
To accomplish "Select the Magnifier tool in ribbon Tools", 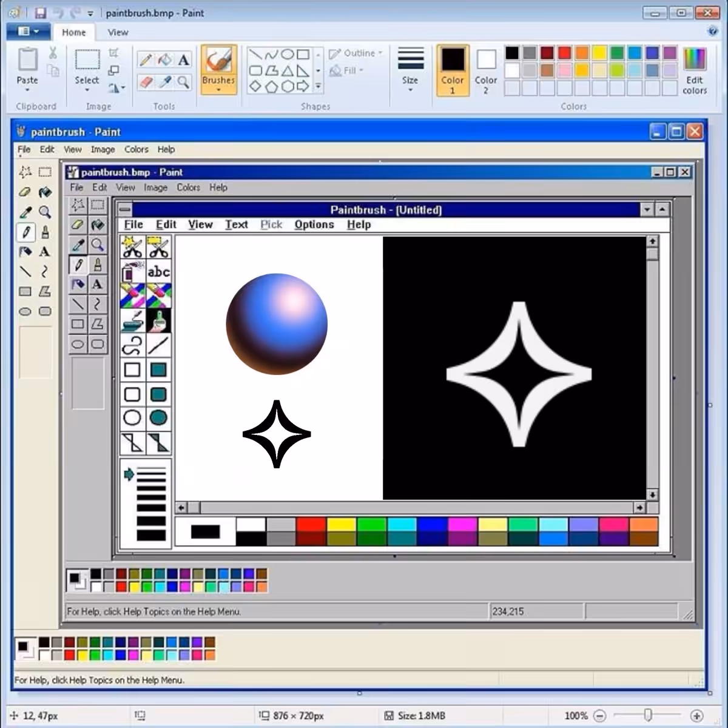I will (x=183, y=82).
